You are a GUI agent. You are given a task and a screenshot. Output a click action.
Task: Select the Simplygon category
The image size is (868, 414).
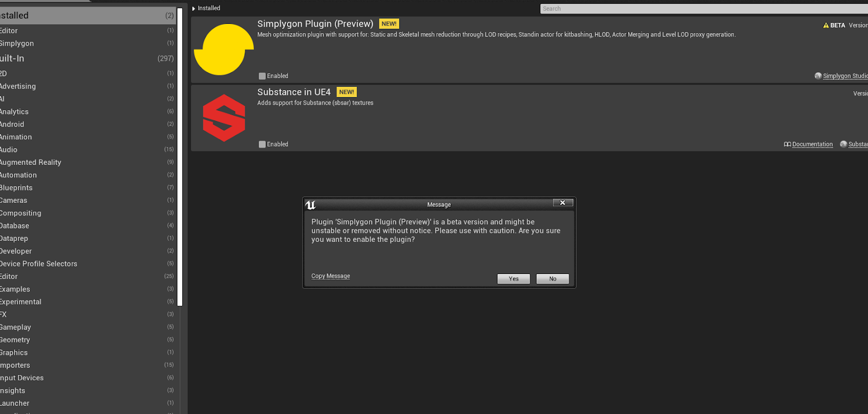coord(88,43)
